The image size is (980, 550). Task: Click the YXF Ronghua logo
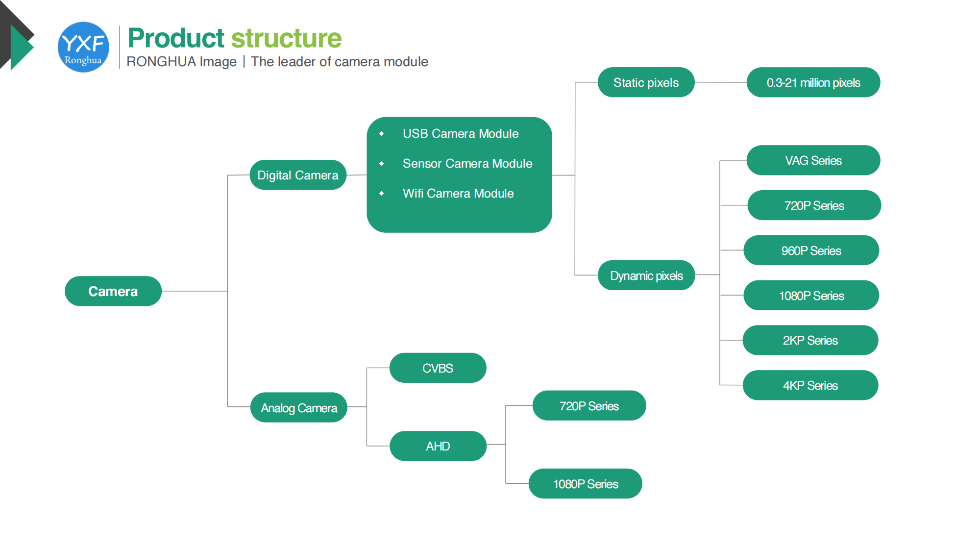pos(83,47)
